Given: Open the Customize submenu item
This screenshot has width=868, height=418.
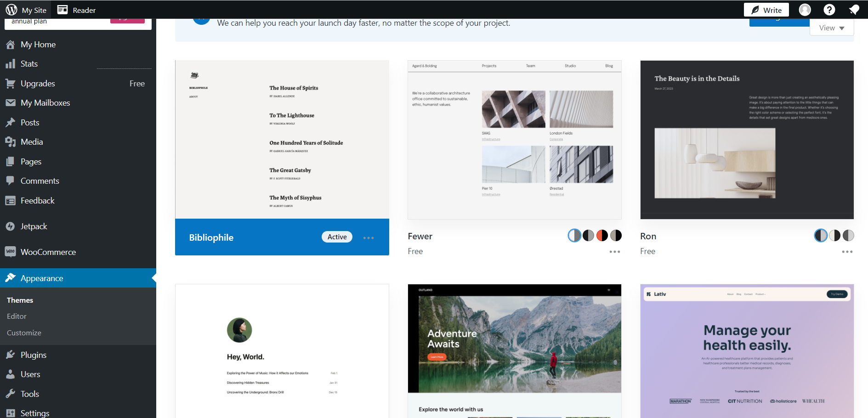Looking at the screenshot, I should (x=24, y=333).
